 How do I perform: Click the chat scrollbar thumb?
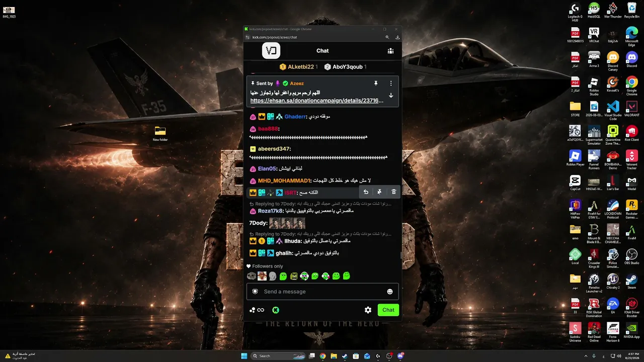click(x=400, y=254)
